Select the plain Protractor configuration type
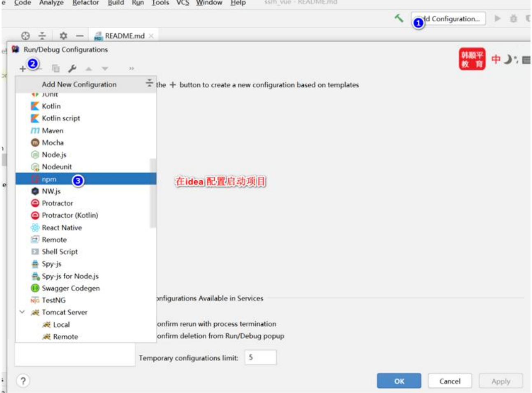 (86, 203)
